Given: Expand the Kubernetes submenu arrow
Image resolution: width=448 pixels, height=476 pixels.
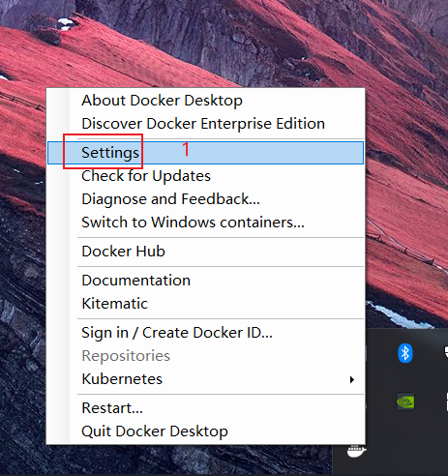Looking at the screenshot, I should [352, 379].
